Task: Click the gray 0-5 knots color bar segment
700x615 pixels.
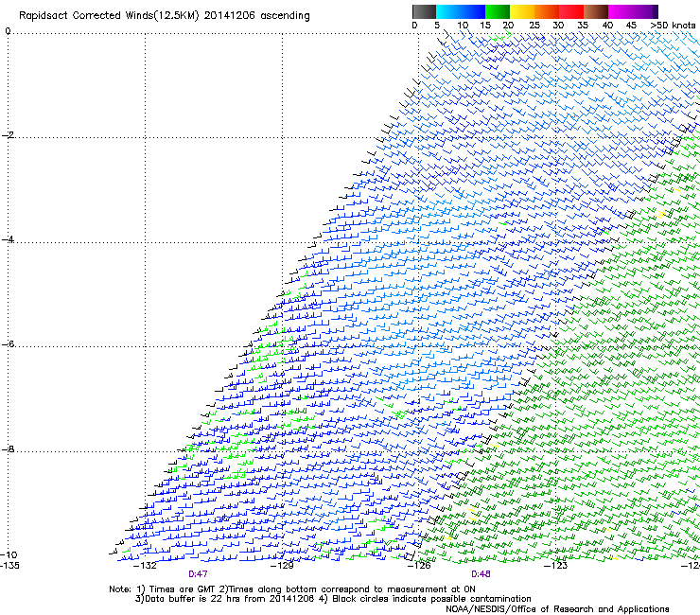Action: [424, 11]
